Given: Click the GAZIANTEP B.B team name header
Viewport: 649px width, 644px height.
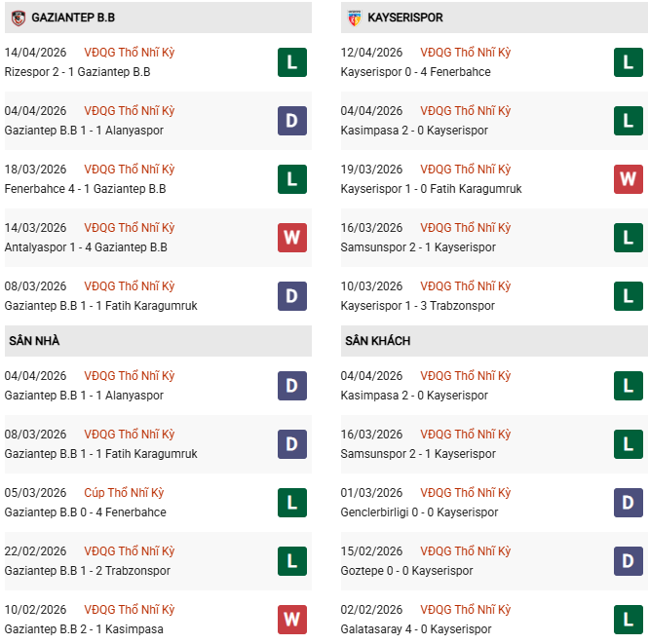Looking at the screenshot, I should click(73, 18).
